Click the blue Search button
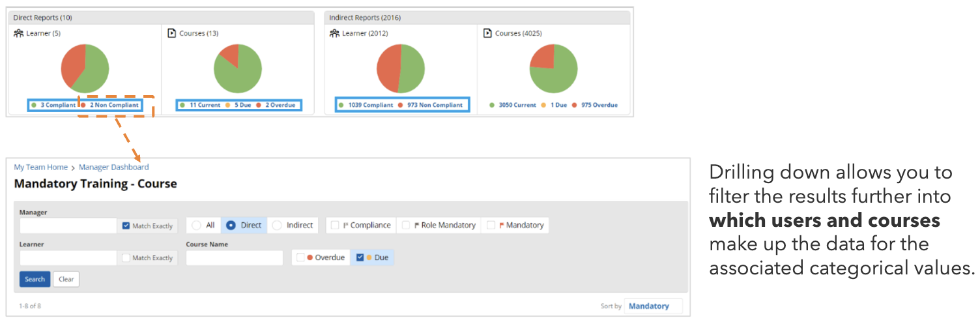 (35, 279)
